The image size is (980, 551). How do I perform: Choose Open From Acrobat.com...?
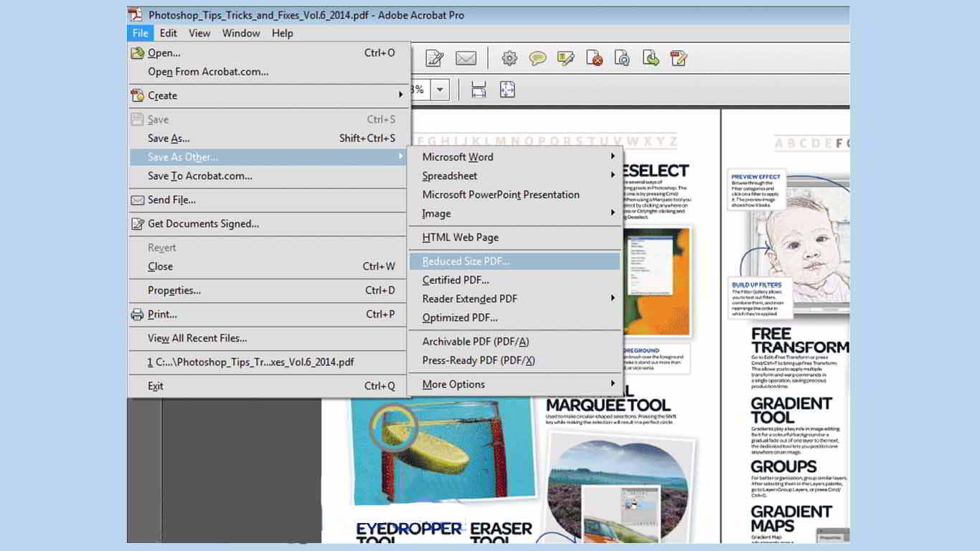click(x=266, y=72)
